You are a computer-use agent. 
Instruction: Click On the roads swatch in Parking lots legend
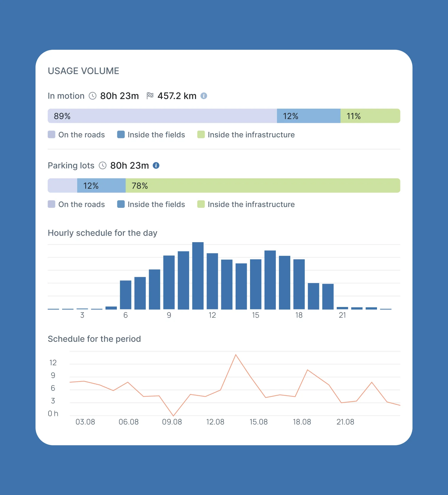(x=51, y=204)
